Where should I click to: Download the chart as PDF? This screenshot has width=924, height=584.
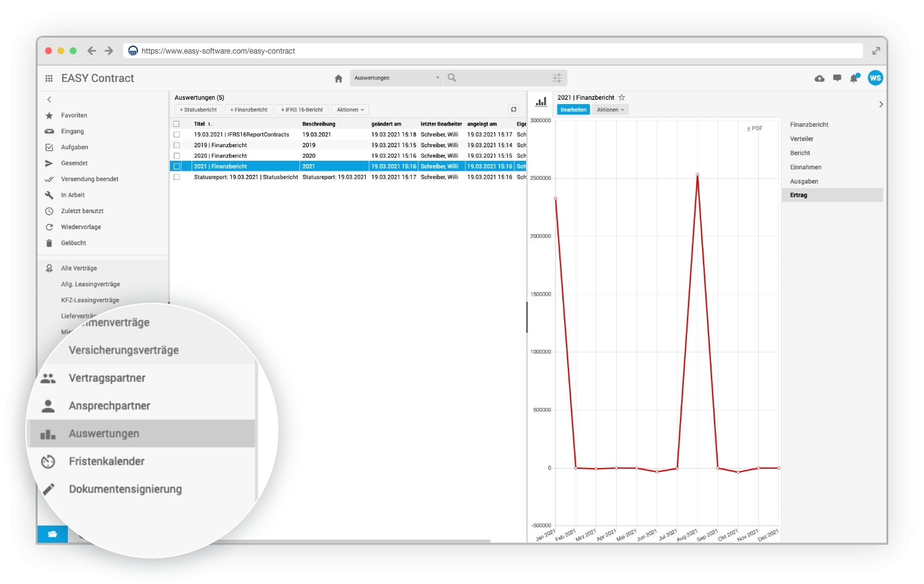[x=755, y=128]
